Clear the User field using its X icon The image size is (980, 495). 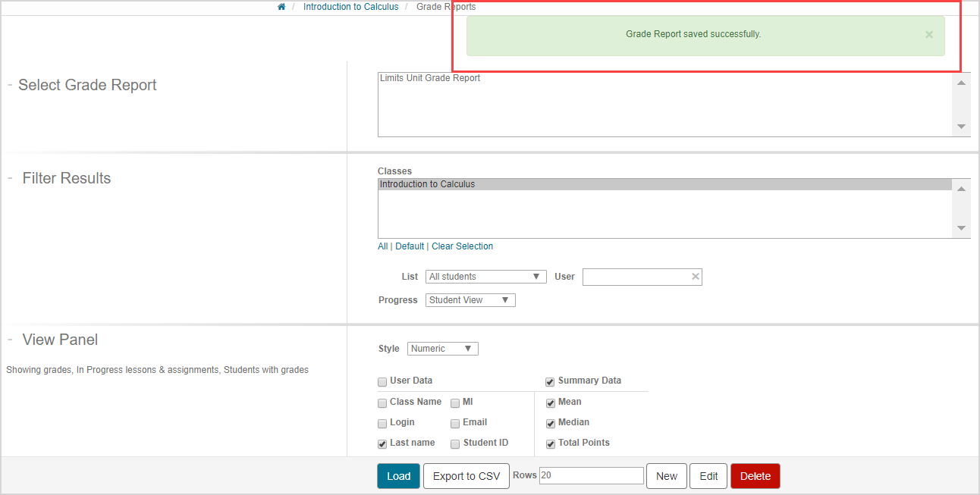pos(695,276)
